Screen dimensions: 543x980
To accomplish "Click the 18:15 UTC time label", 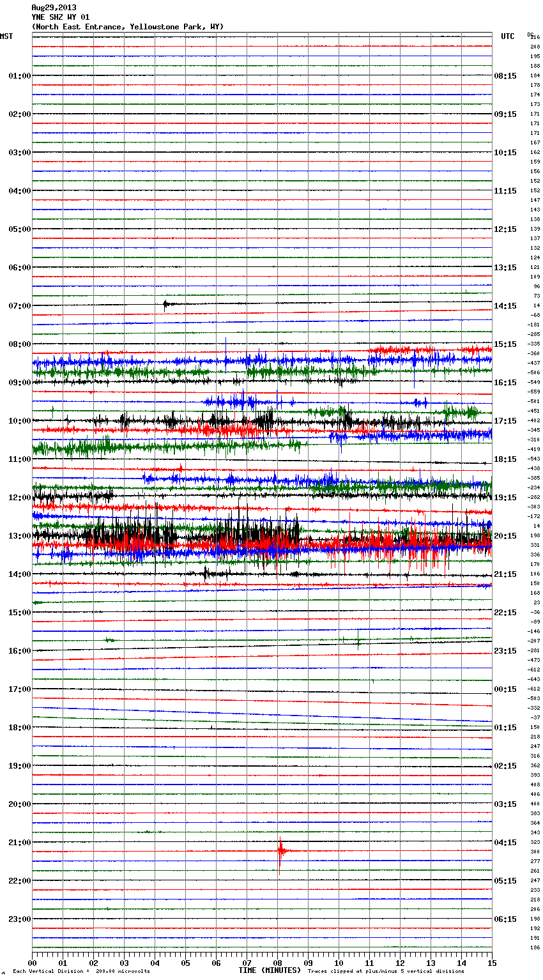I will pyautogui.click(x=505, y=459).
